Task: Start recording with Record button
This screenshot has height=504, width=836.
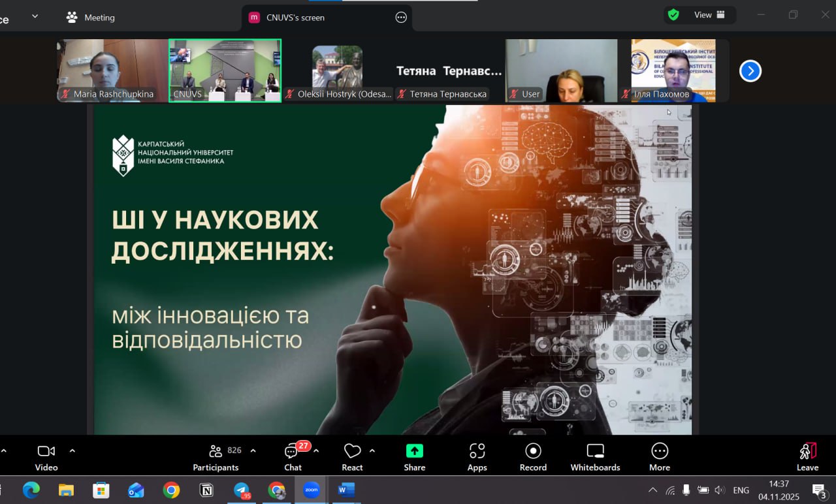Action: click(x=533, y=456)
